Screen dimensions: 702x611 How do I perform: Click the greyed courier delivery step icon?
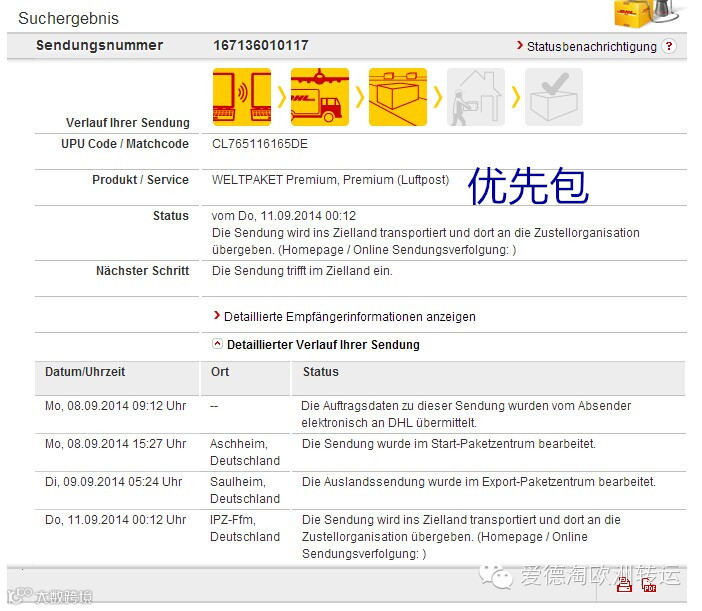[475, 97]
